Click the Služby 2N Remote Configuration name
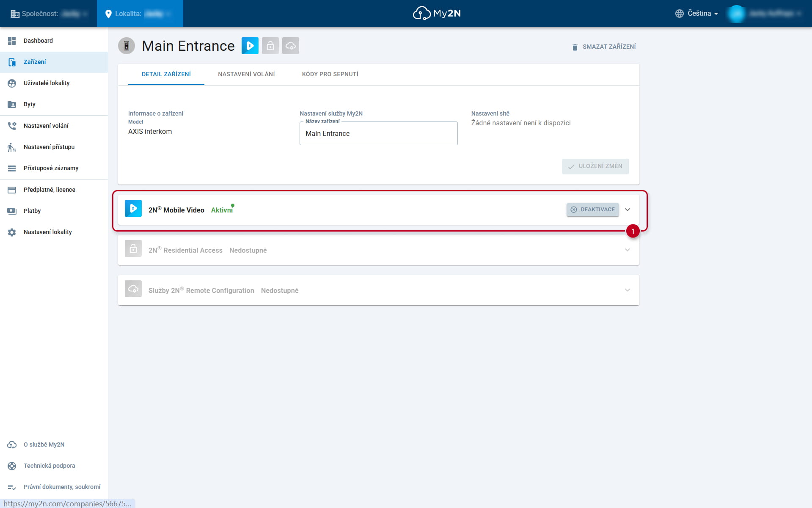Image resolution: width=812 pixels, height=508 pixels. pyautogui.click(x=201, y=290)
